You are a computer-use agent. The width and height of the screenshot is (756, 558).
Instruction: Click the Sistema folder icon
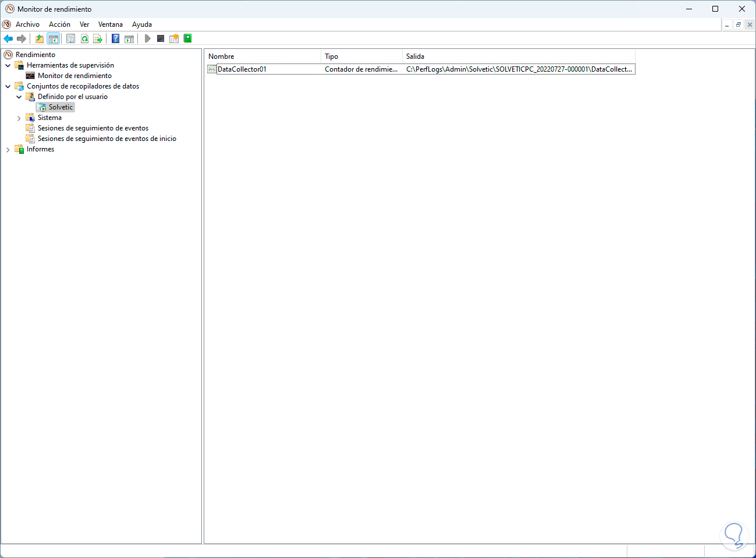30,118
